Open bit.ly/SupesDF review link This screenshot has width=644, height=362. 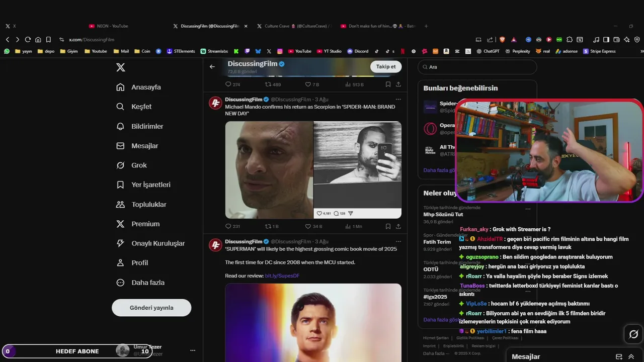[x=282, y=276]
